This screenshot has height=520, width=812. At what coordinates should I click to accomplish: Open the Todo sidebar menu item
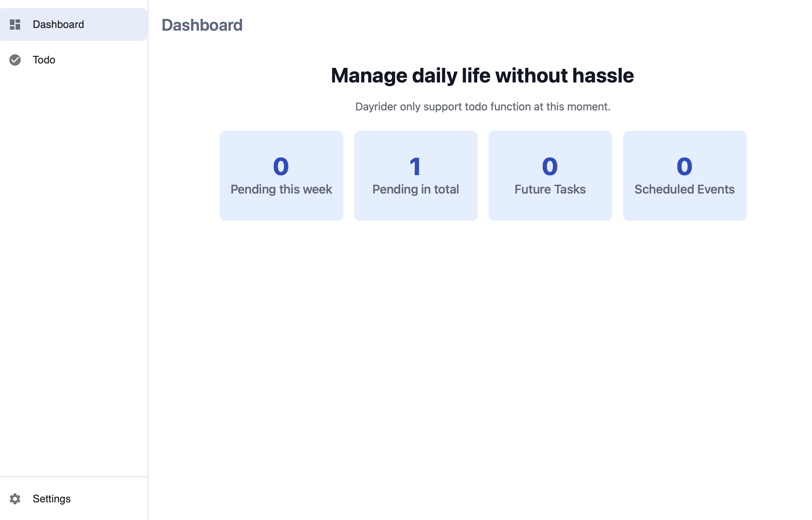73,60
